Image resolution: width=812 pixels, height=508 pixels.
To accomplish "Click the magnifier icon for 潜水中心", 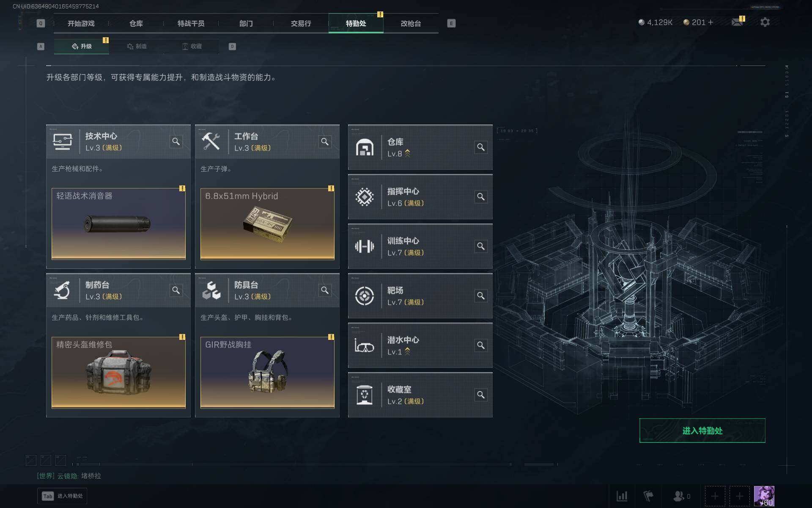I will pyautogui.click(x=481, y=345).
